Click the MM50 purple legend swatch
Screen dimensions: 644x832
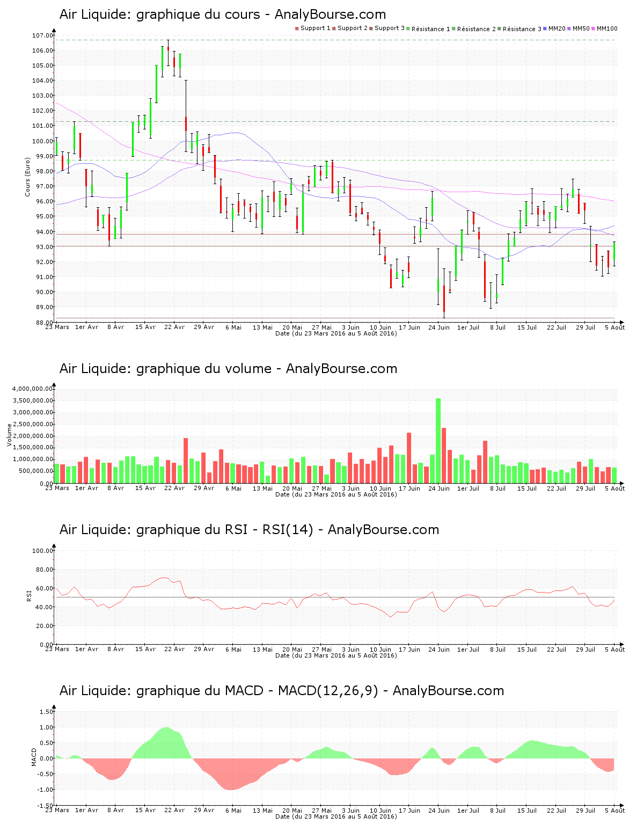[569, 28]
